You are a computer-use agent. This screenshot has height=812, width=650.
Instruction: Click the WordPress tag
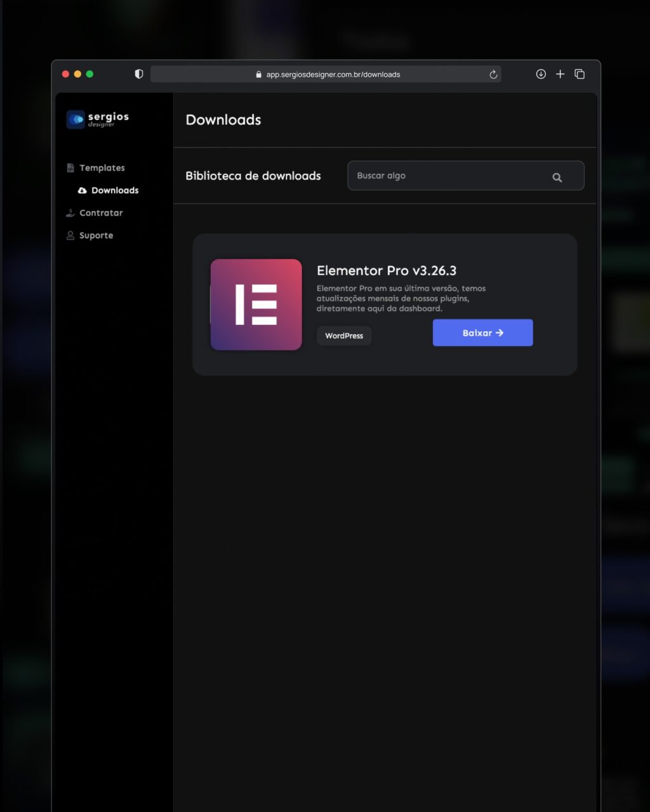(x=344, y=336)
